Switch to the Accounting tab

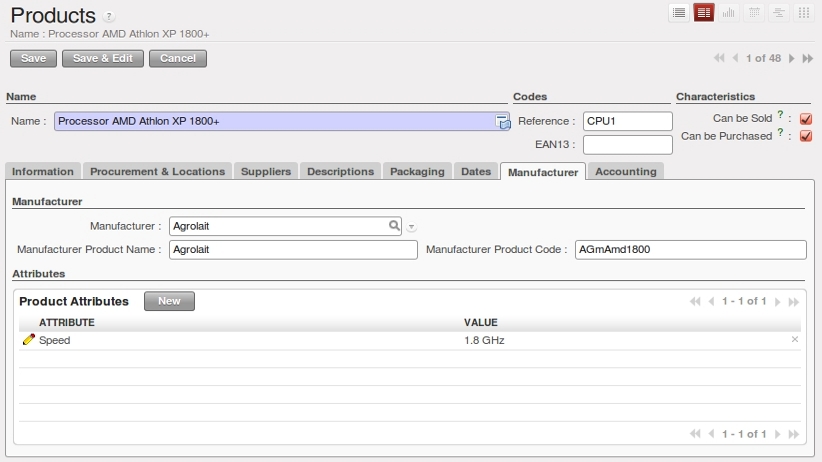[626, 171]
